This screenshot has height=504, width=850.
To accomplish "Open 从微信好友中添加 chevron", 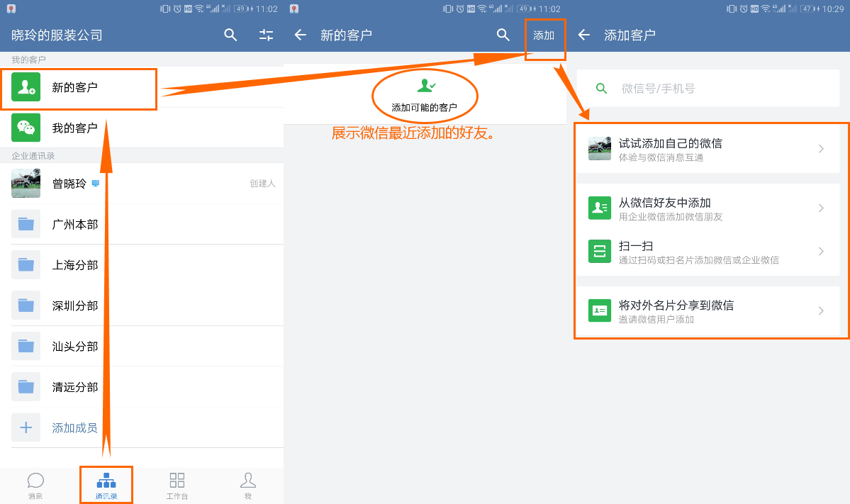I will tap(821, 208).
